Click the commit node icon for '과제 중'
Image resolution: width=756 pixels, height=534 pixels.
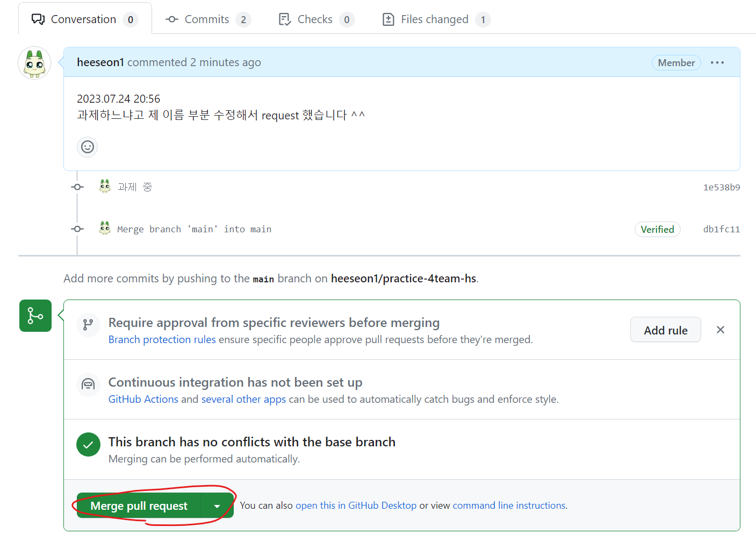77,187
